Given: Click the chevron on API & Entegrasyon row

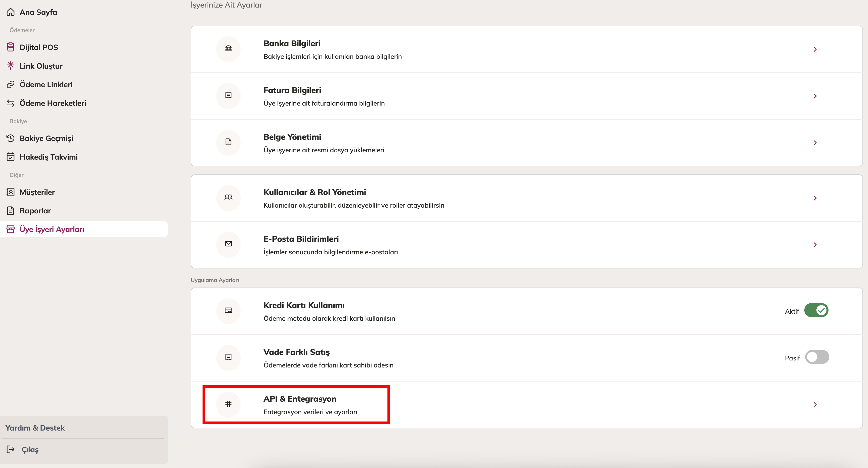Looking at the screenshot, I should 815,405.
